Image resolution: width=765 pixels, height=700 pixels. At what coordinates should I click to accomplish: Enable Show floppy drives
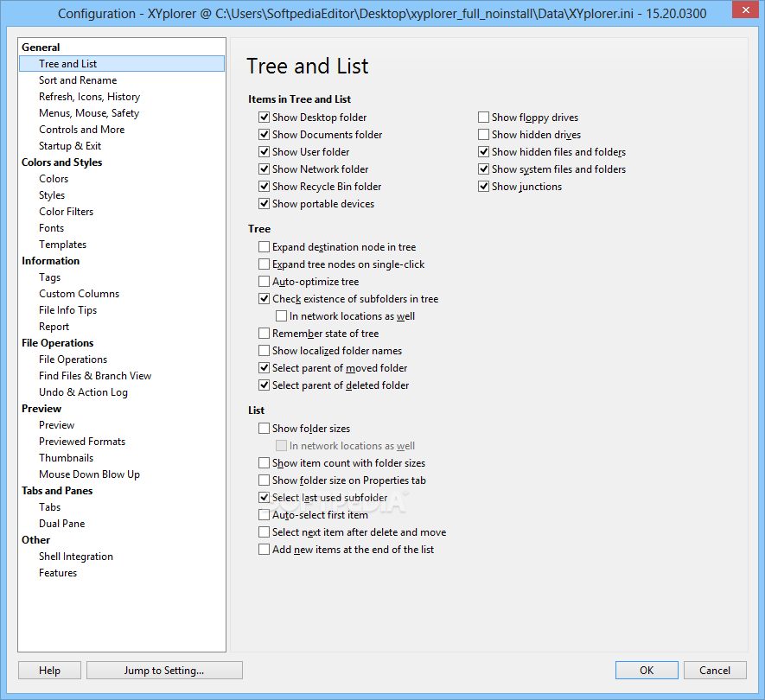click(x=483, y=117)
